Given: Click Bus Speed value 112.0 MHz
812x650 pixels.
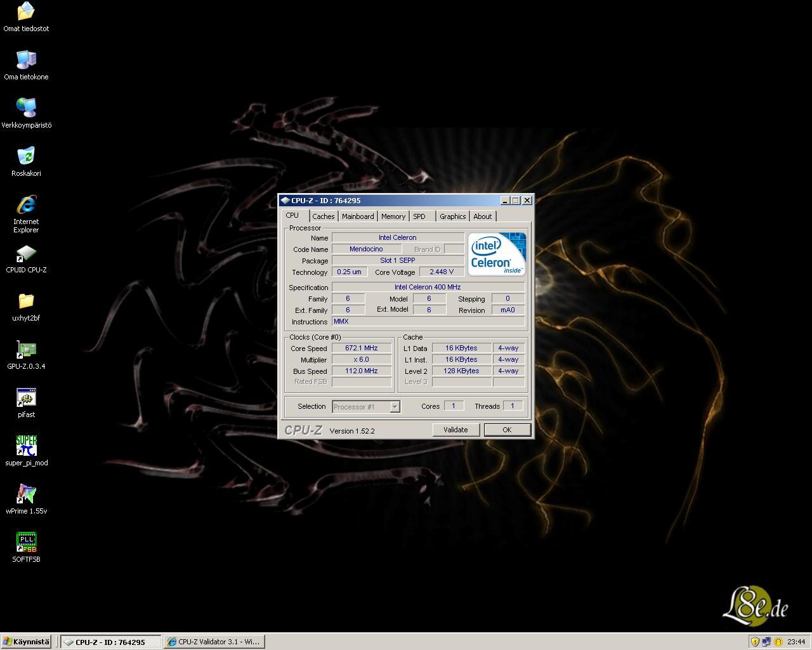Looking at the screenshot, I should click(x=362, y=371).
